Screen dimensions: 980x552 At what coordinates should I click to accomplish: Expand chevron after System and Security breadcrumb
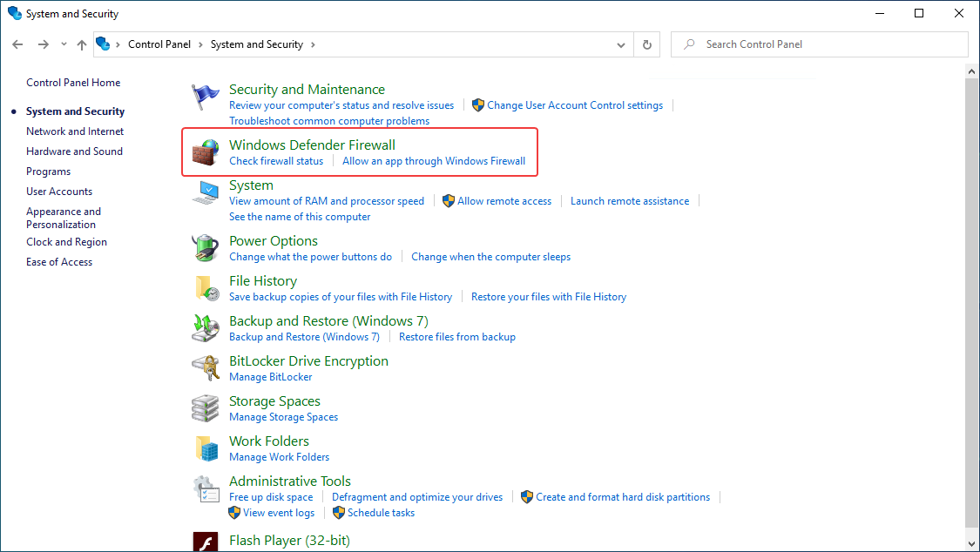point(313,45)
